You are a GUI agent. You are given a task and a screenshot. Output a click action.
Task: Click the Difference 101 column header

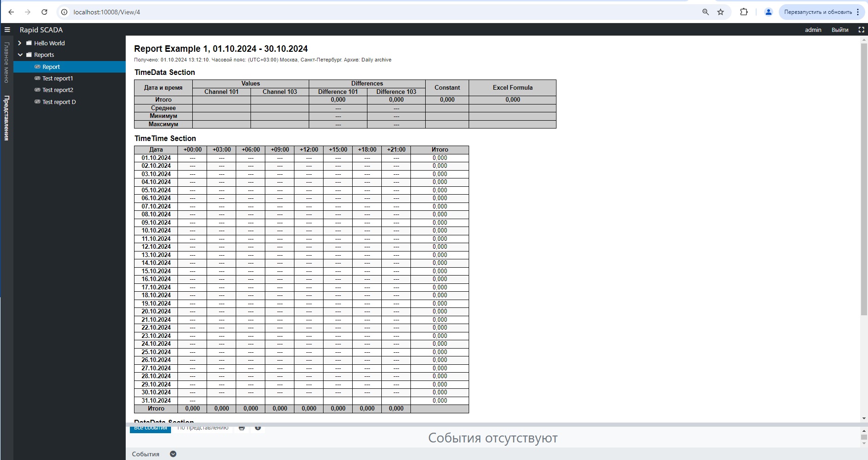click(x=338, y=92)
